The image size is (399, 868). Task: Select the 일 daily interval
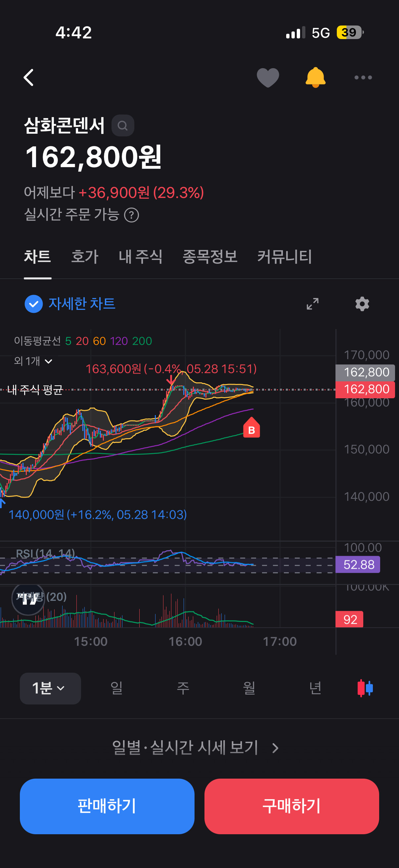116,688
